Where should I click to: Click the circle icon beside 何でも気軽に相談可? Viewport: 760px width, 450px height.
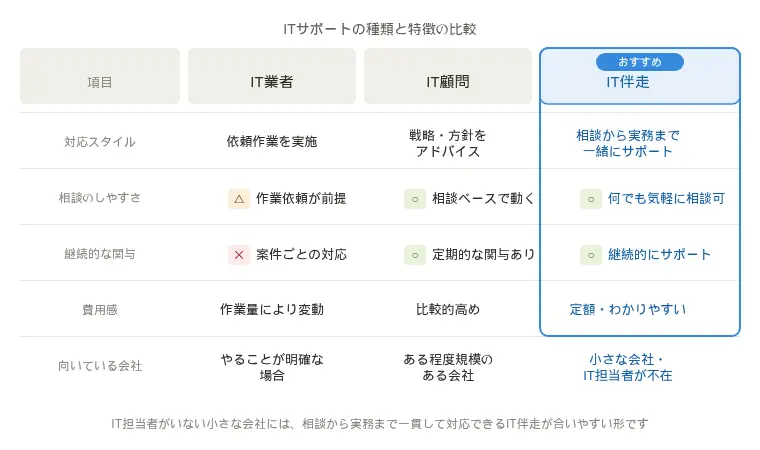click(x=591, y=198)
